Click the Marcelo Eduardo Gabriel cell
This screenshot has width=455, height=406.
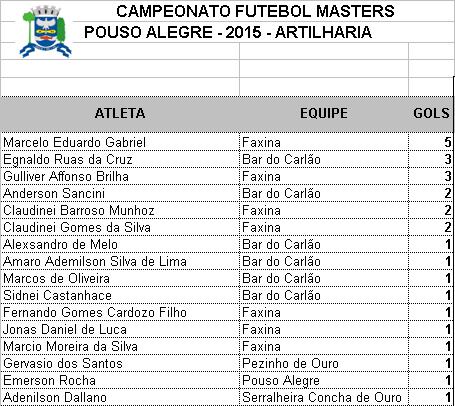pyautogui.click(x=120, y=142)
